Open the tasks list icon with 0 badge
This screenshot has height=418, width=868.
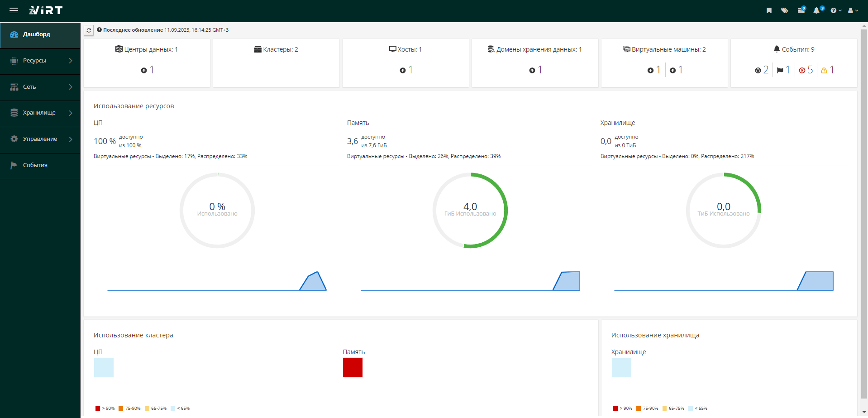(x=801, y=10)
